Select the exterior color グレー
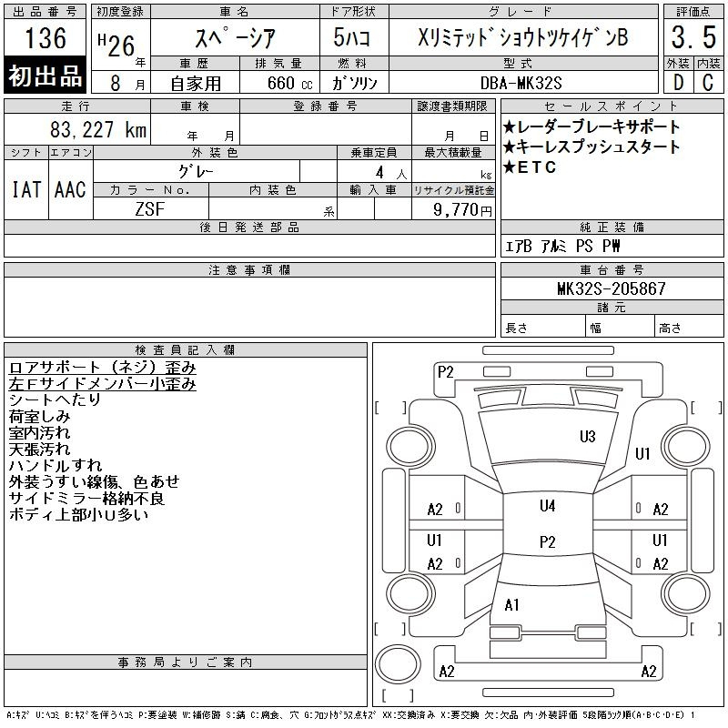This screenshot has width=728, height=728. [x=196, y=171]
